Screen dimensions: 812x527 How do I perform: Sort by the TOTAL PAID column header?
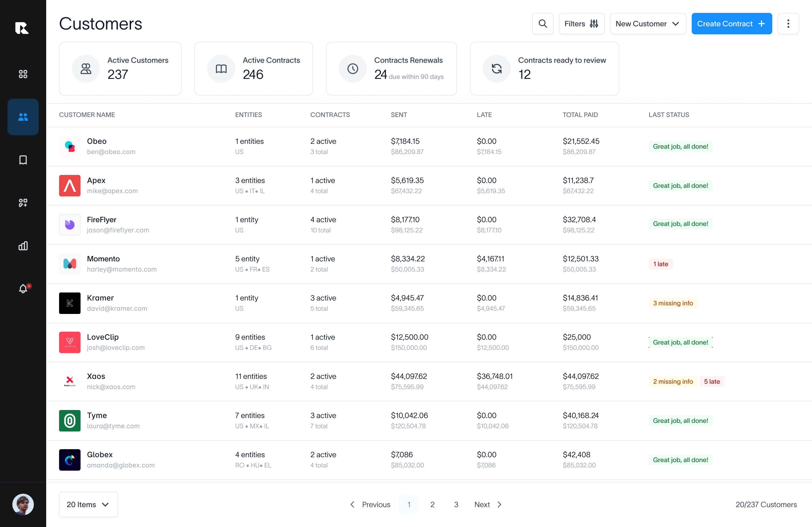click(x=580, y=115)
